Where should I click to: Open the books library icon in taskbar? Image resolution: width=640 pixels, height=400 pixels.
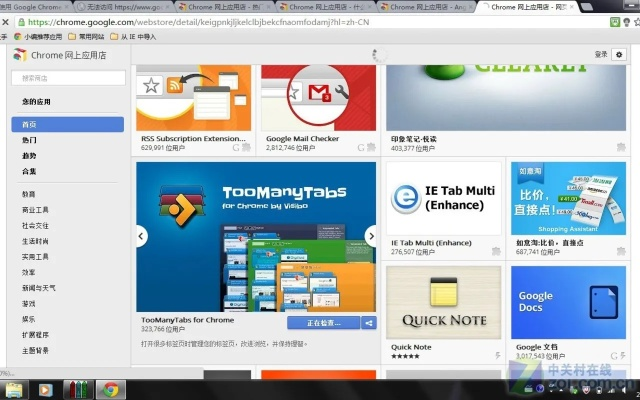point(78,390)
